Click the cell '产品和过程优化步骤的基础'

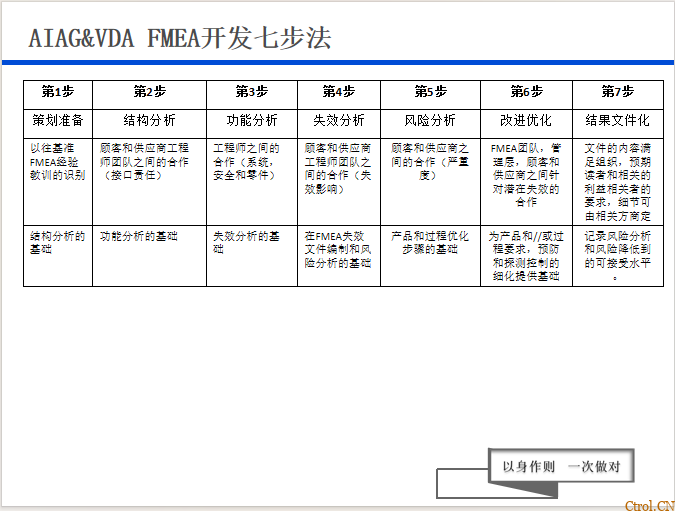(430, 256)
